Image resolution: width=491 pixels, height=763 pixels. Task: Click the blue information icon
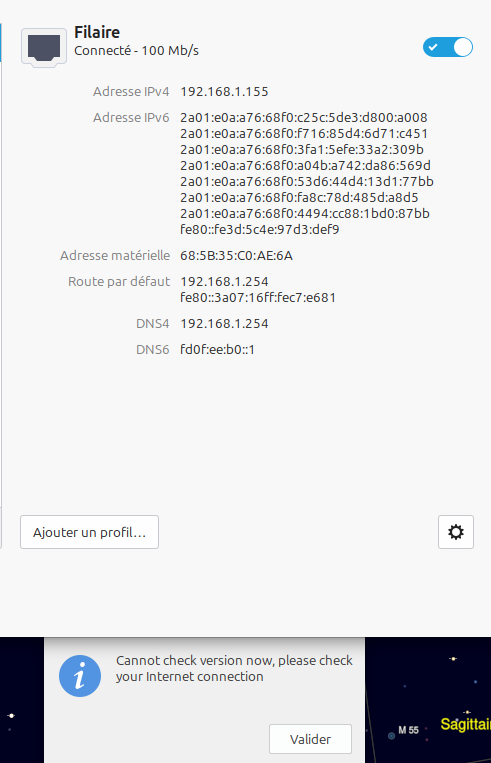80,676
